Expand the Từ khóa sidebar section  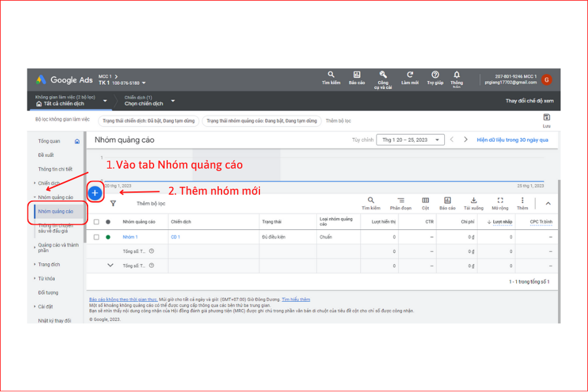35,278
